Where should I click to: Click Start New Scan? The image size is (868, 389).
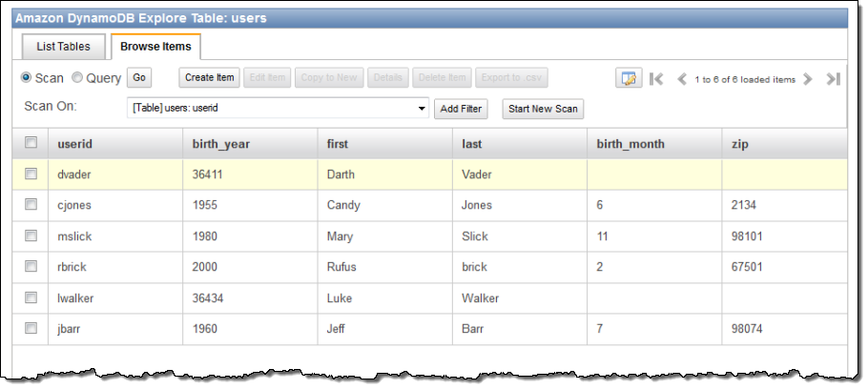543,109
